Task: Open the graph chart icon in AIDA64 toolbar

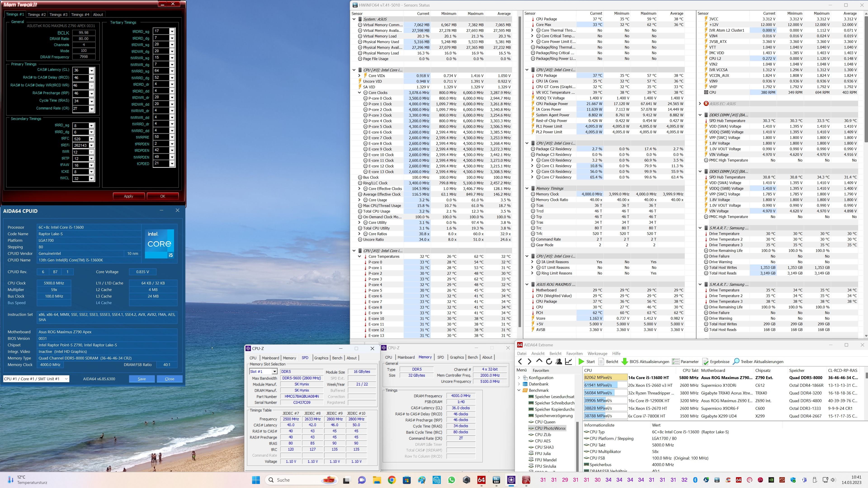Action: click(568, 361)
